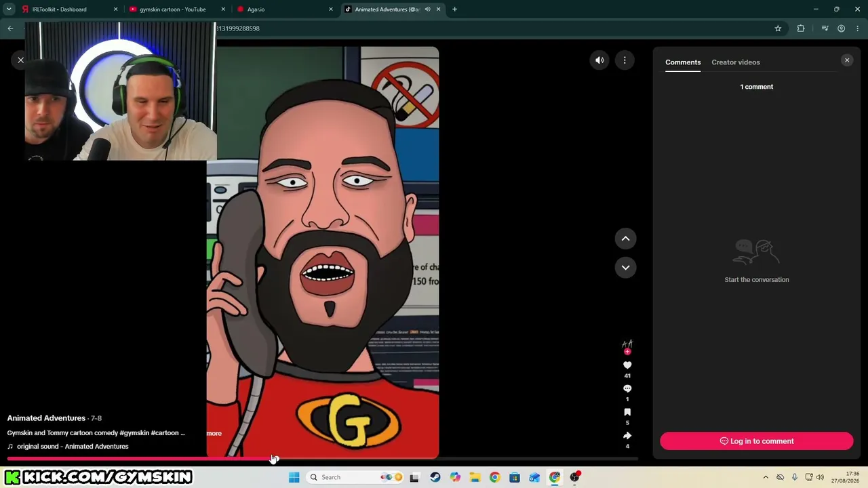Open OBS Studio from the taskbar
This screenshot has width=868, height=488.
(x=574, y=477)
